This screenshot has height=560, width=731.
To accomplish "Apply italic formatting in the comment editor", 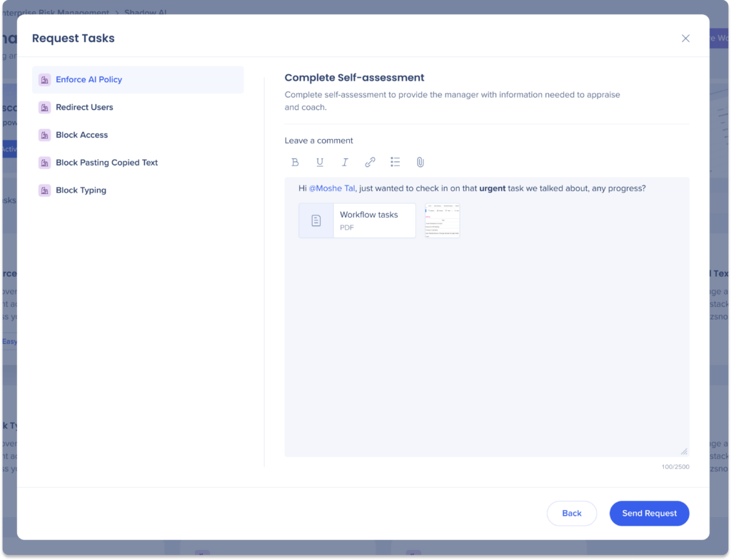I will (x=345, y=162).
